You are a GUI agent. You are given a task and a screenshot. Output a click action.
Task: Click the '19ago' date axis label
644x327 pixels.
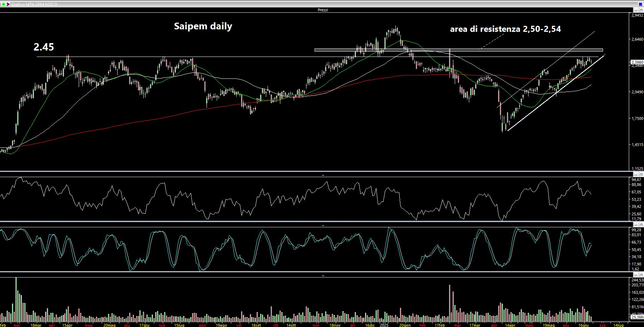pos(221,325)
